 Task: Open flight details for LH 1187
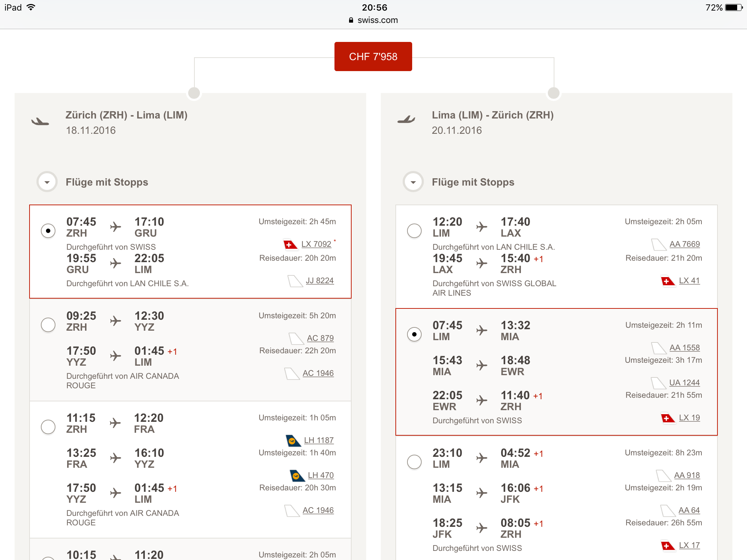(319, 440)
